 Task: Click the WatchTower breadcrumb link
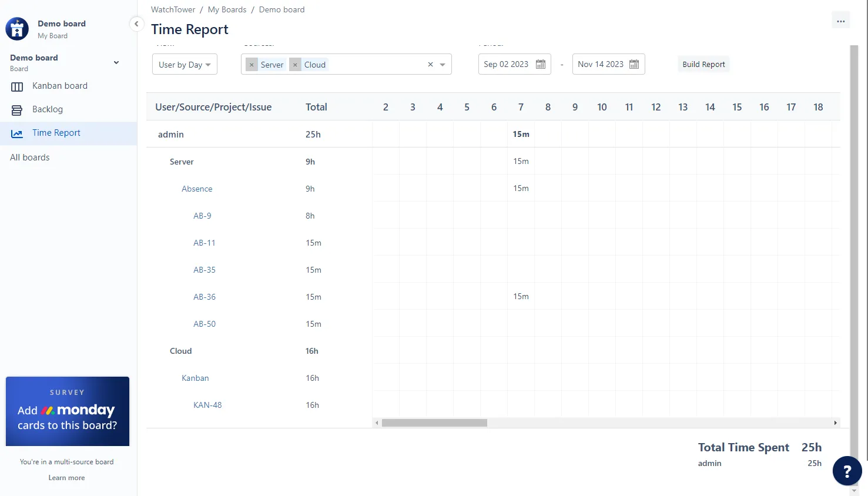(173, 9)
